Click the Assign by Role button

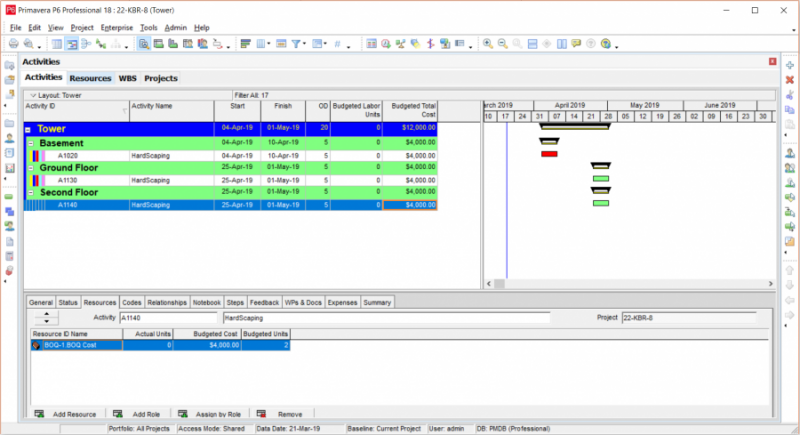click(x=209, y=414)
